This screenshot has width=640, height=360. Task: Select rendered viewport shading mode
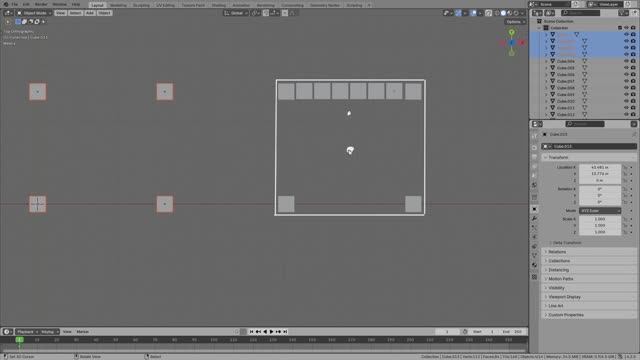click(516, 13)
